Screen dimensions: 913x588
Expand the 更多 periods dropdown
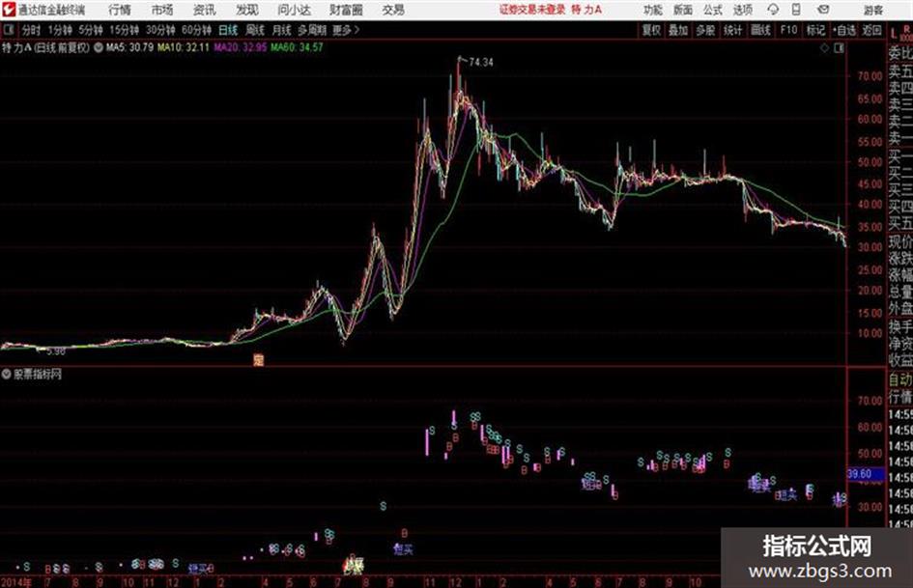click(x=347, y=30)
